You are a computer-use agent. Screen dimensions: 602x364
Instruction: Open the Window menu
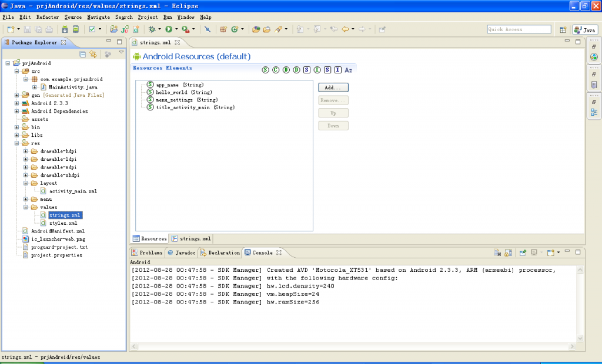(186, 17)
